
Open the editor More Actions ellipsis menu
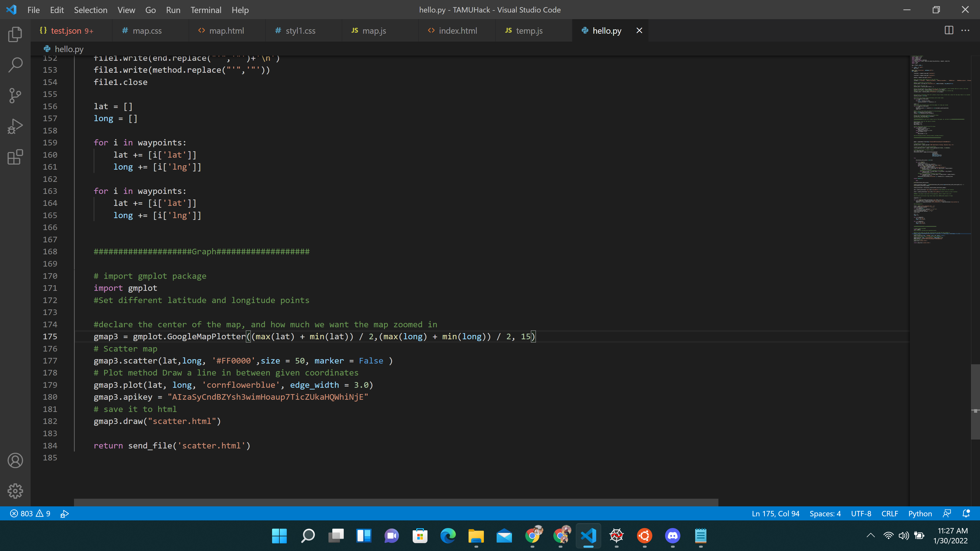(965, 30)
